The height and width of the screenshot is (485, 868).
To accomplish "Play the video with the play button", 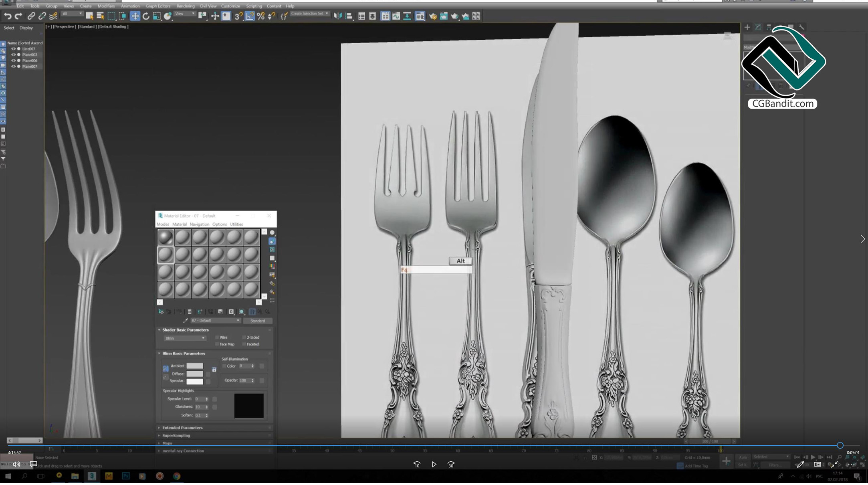I will click(x=434, y=464).
